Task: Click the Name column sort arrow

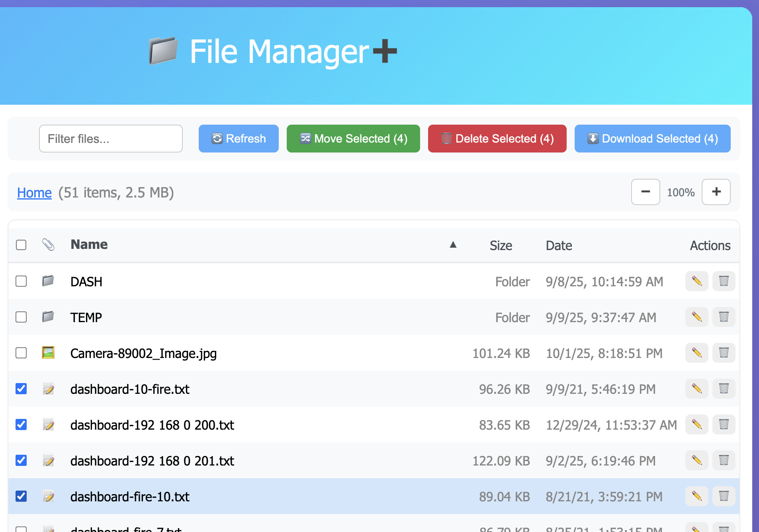Action: 453,244
